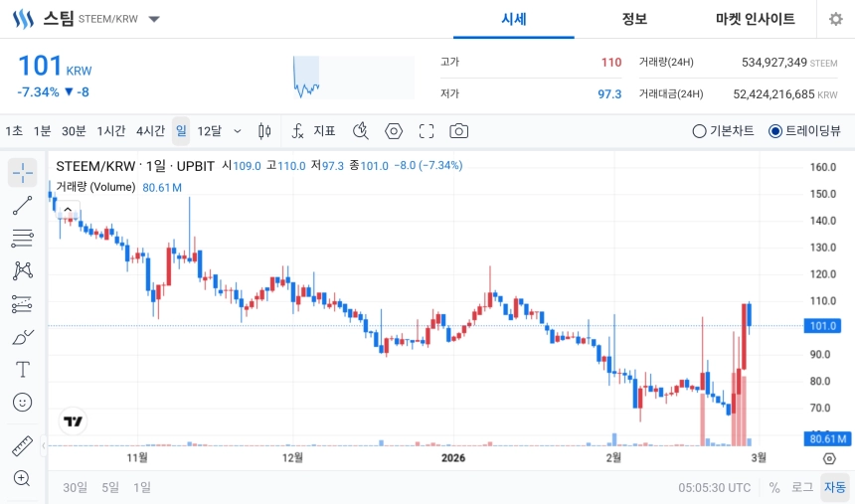Click the STEEM/KRW · 1일 · UPBIT chart title
The width and height of the screenshot is (855, 504).
click(x=134, y=166)
